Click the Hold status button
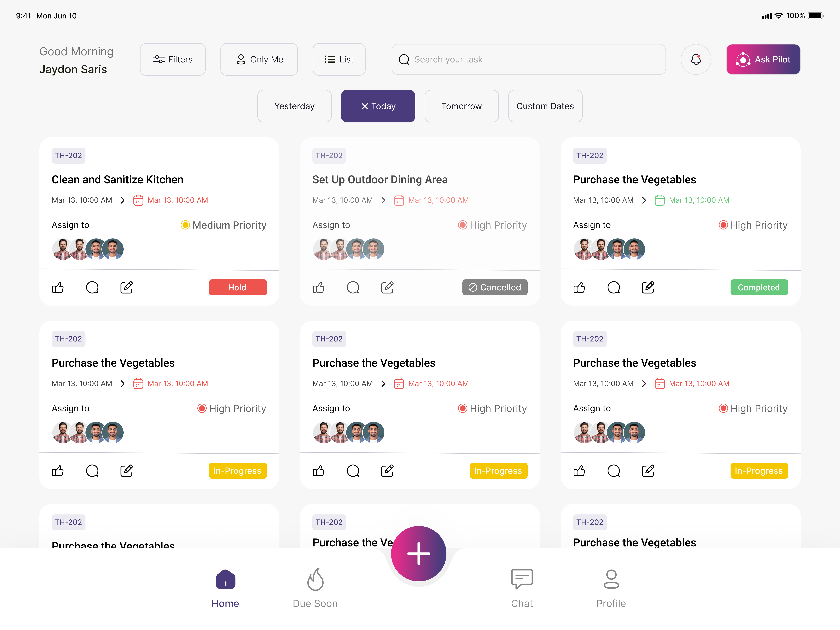840x630 pixels. pos(238,287)
